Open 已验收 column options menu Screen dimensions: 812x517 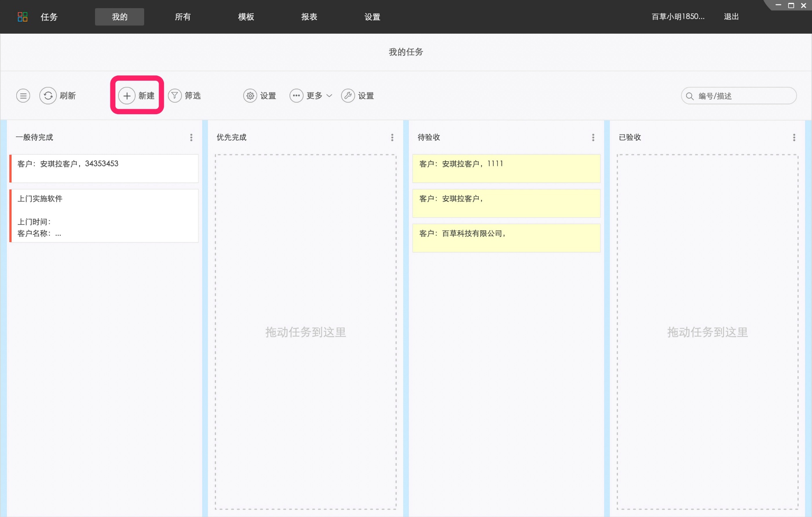pyautogui.click(x=794, y=138)
